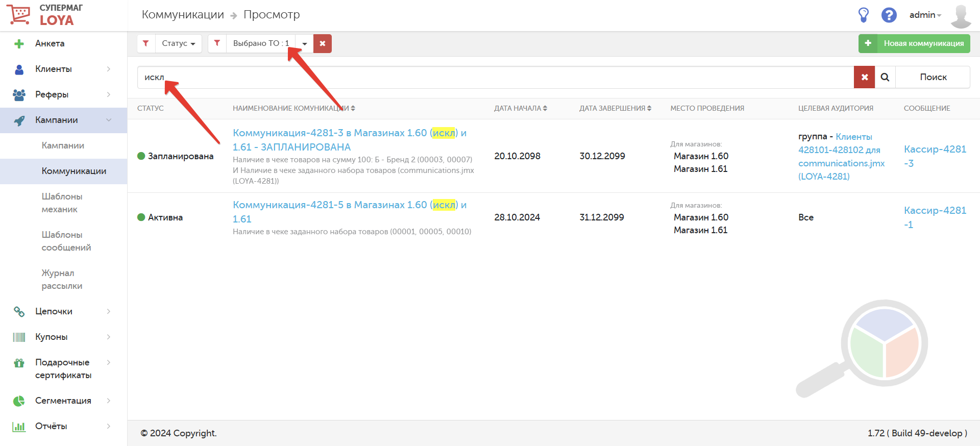This screenshot has width=980, height=446.
Task: Click the Цепочки chain icon
Action: coord(19,312)
